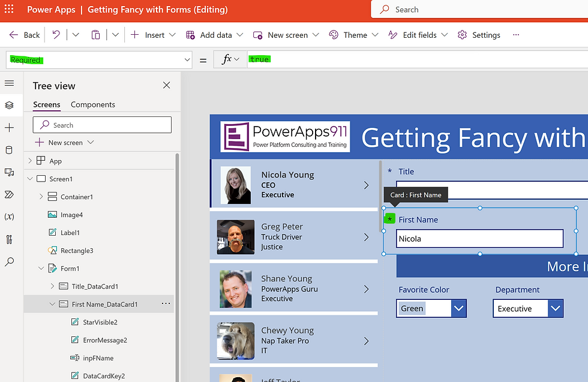Click the Theme palette icon
588x382 pixels.
(x=334, y=35)
